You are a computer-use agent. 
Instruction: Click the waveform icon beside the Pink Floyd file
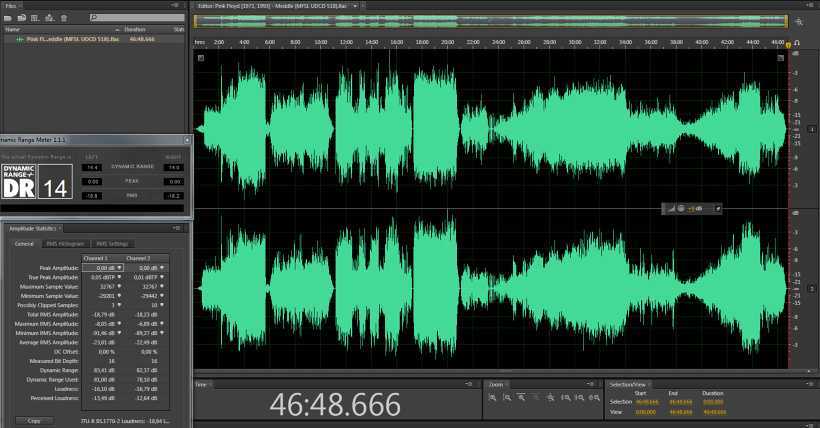click(x=20, y=39)
